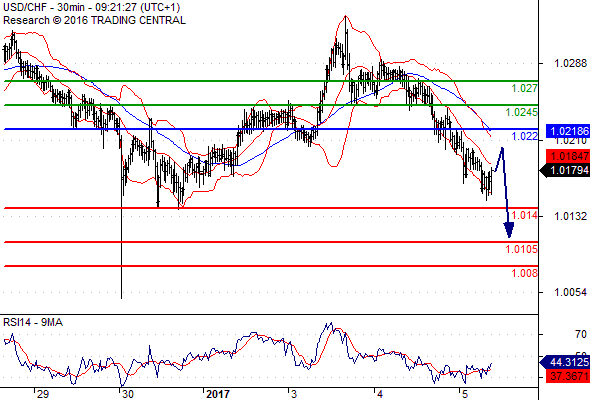
Task: Click the red 1.01847 price tag
Action: click(x=568, y=156)
